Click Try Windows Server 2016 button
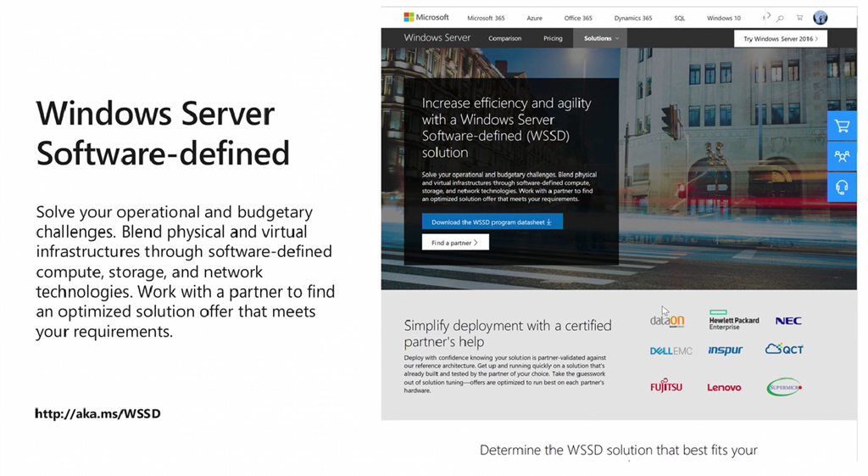 (x=780, y=39)
